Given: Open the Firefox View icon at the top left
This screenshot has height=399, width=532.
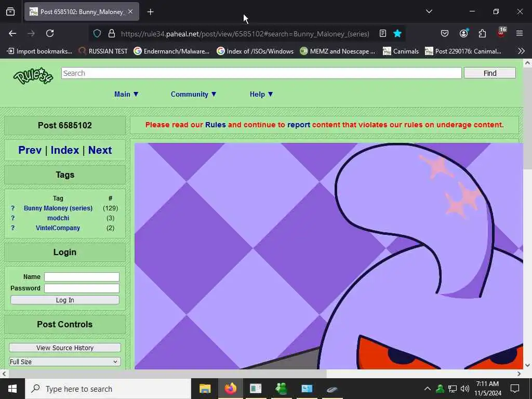Looking at the screenshot, I should pyautogui.click(x=10, y=12).
